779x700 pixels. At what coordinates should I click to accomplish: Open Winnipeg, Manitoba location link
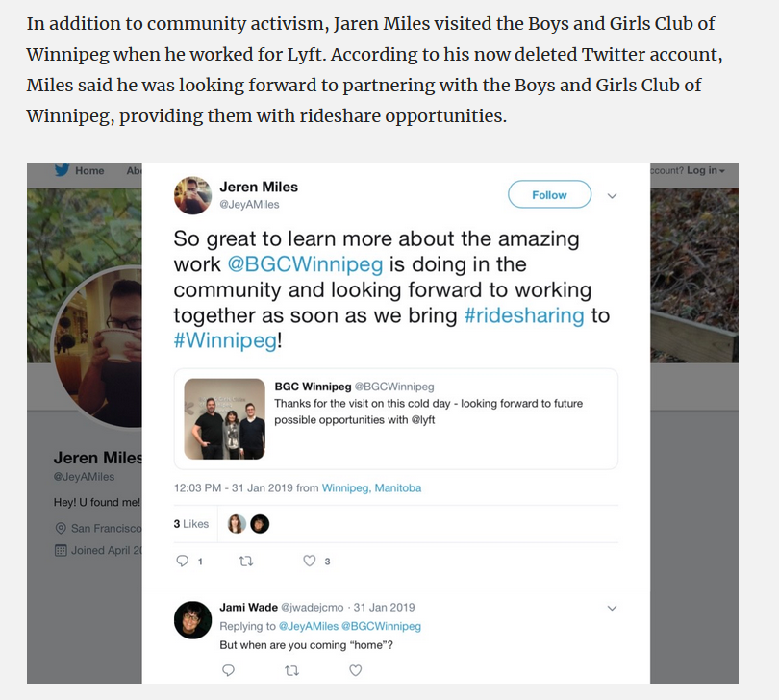[371, 487]
